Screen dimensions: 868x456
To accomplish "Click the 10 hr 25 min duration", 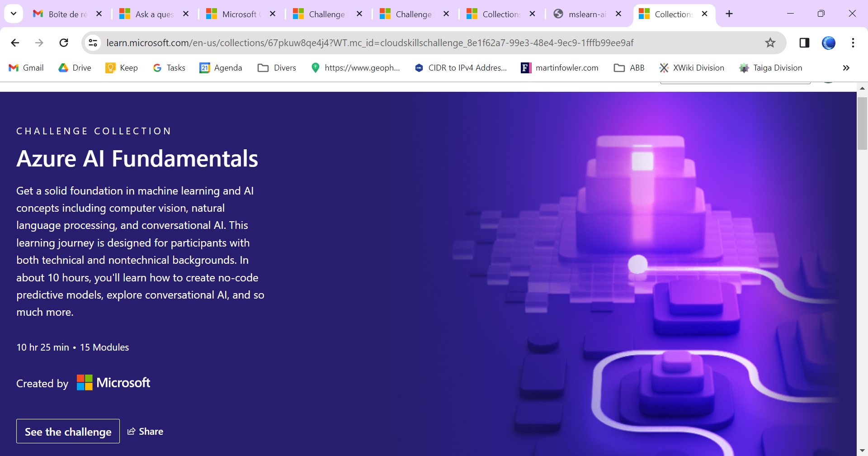I will [42, 347].
